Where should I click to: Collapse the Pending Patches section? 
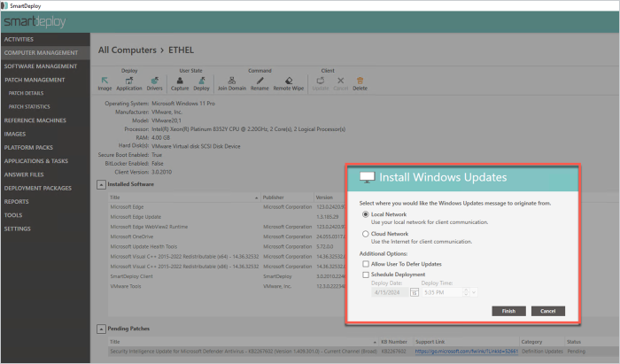101,329
